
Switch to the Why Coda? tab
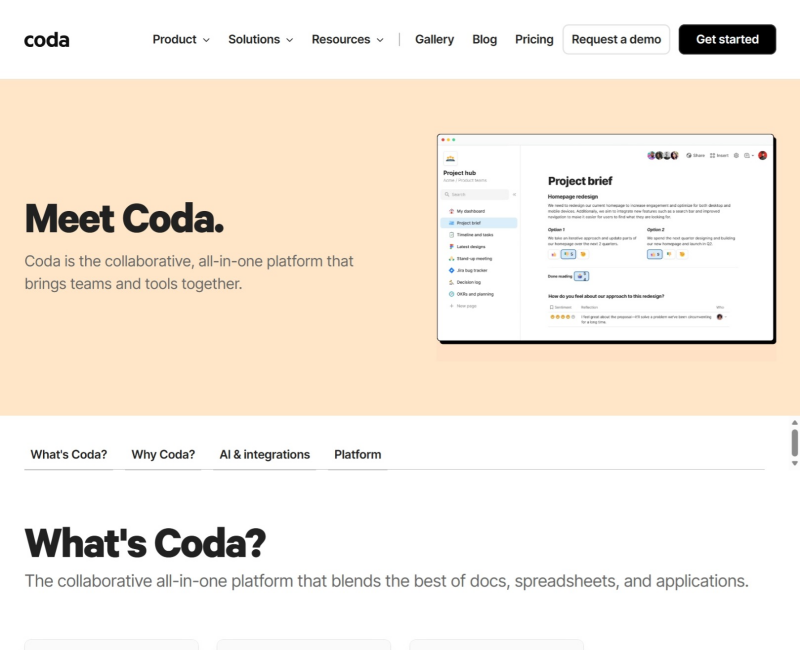[x=163, y=455]
